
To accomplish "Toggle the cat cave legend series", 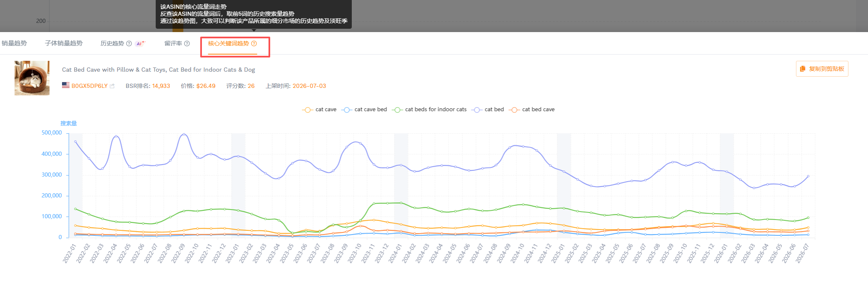I will 319,110.
